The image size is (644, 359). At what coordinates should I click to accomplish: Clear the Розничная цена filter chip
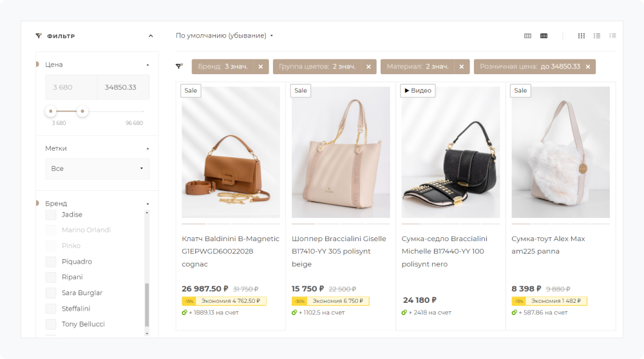click(x=587, y=67)
